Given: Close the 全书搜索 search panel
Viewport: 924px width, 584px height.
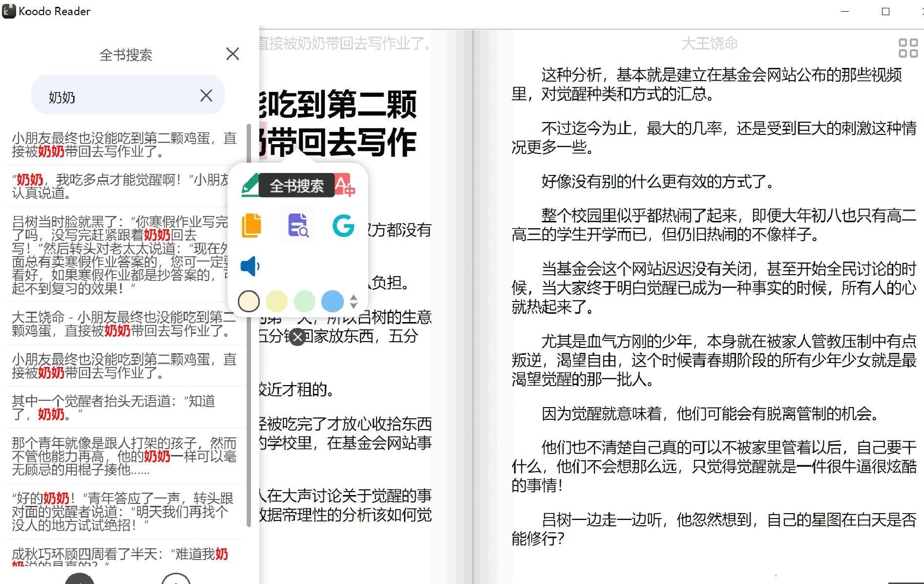Looking at the screenshot, I should pos(232,54).
